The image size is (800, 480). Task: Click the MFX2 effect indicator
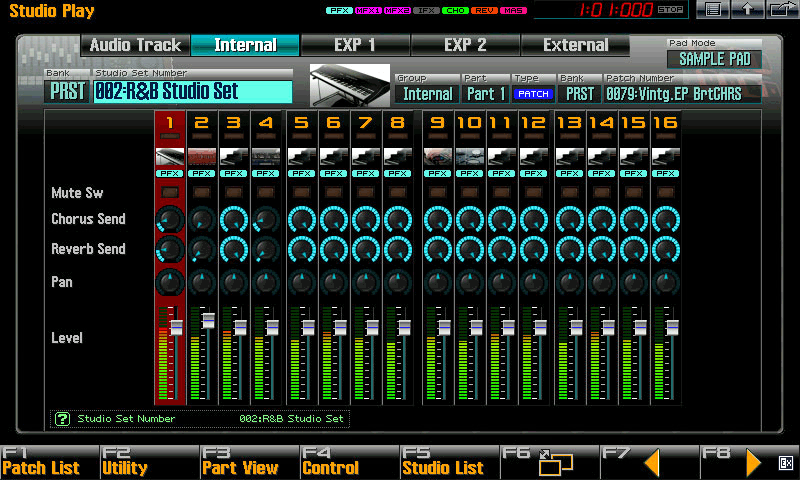point(397,10)
